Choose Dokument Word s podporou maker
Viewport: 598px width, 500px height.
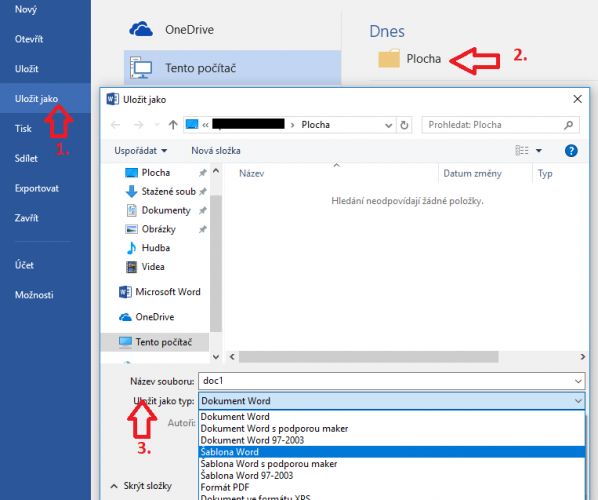392,428
